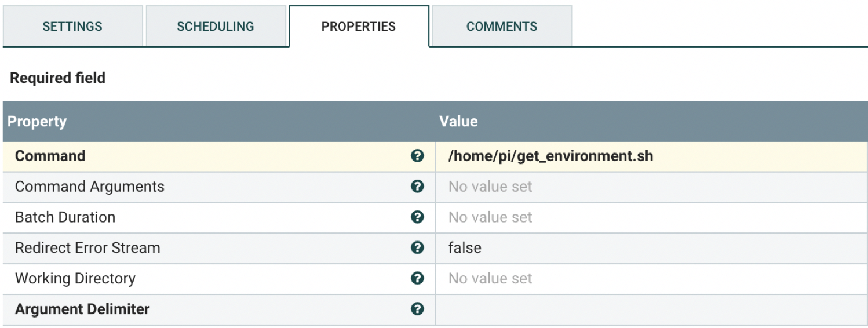Go to the Comments tab
The height and width of the screenshot is (328, 868).
point(502,27)
